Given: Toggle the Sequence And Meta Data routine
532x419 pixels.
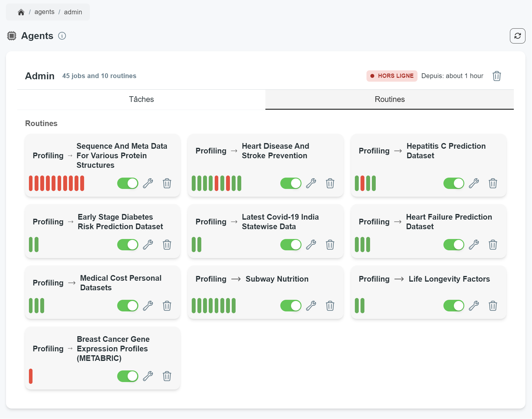Looking at the screenshot, I should tap(128, 183).
